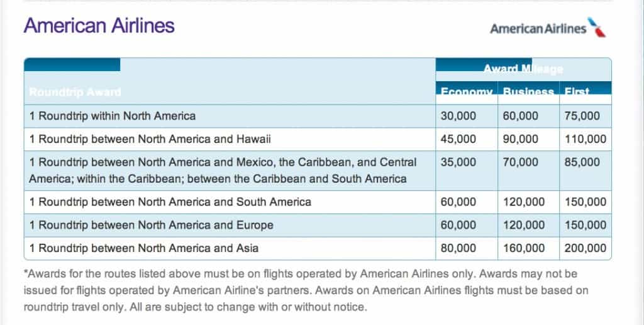The height and width of the screenshot is (325, 644).
Task: Click the Mexico, Caribbean, Central America row
Action: pyautogui.click(x=318, y=170)
